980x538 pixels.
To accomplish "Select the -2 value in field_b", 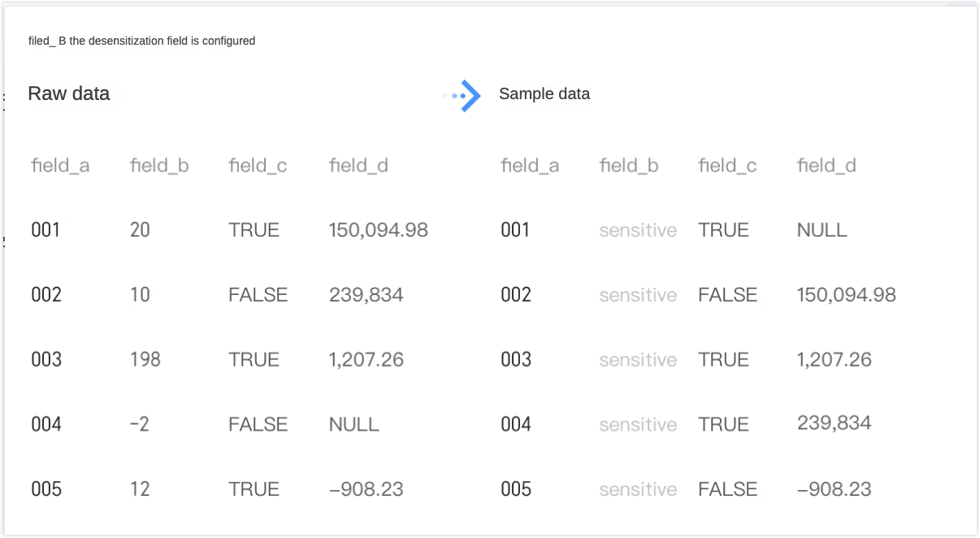I will [x=140, y=424].
